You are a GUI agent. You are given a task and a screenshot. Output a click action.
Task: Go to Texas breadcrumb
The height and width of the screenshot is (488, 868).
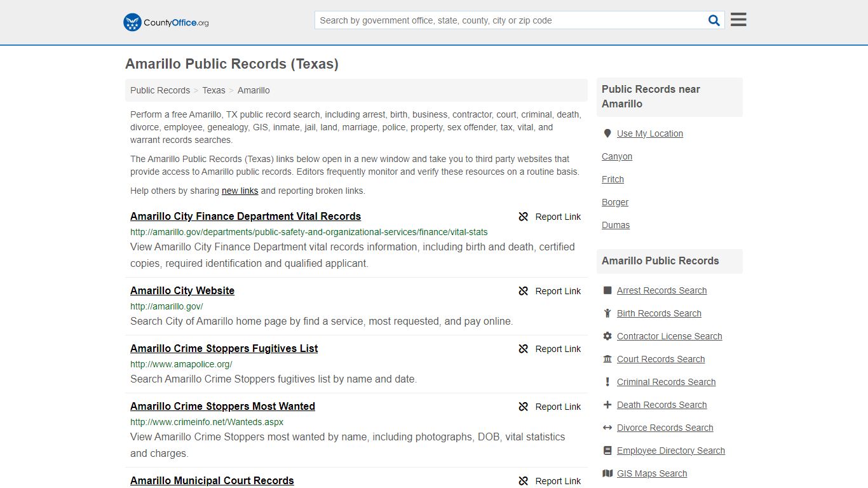[x=214, y=90]
